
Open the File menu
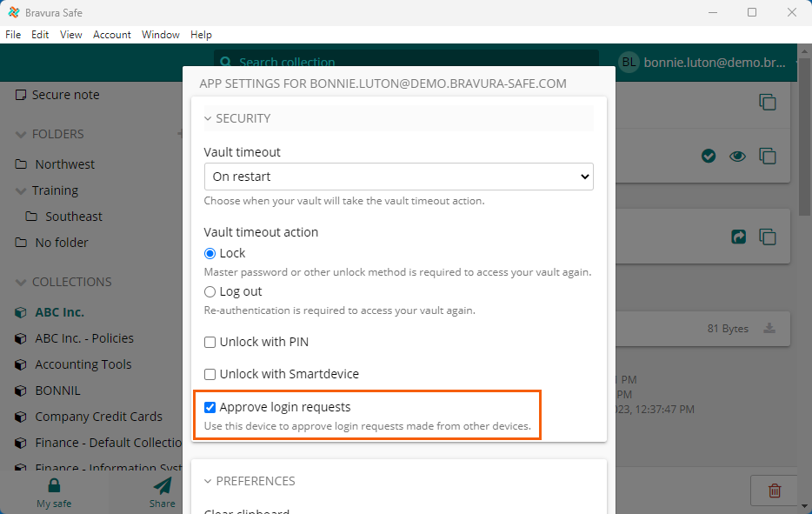(13, 35)
